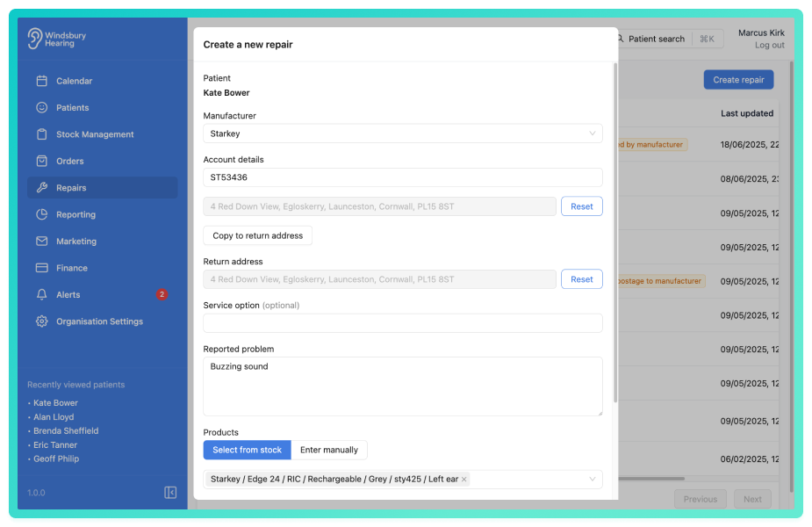Click 'Copy to return address' button
This screenshot has height=527, width=812.
(257, 235)
